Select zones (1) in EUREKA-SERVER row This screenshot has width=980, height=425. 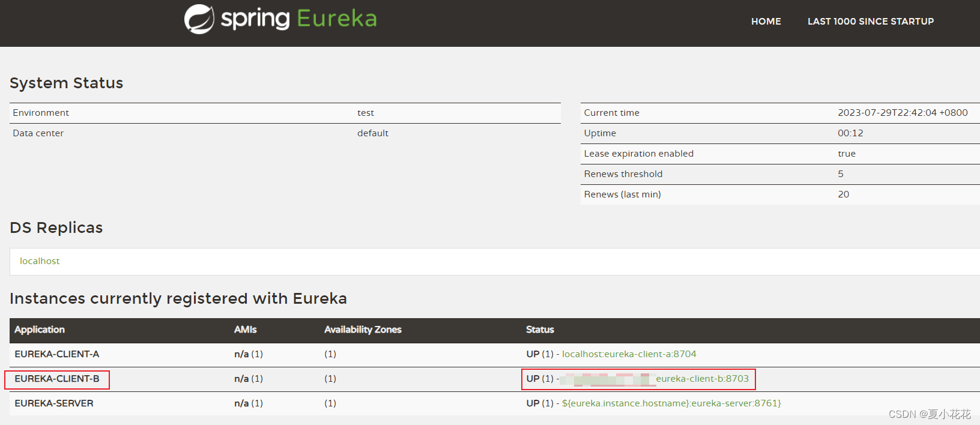click(x=330, y=403)
